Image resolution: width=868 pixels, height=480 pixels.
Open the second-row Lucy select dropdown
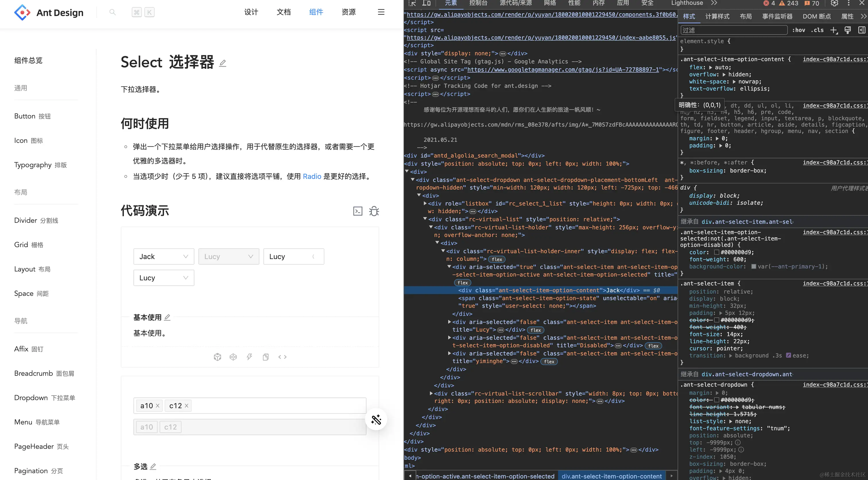pos(164,278)
